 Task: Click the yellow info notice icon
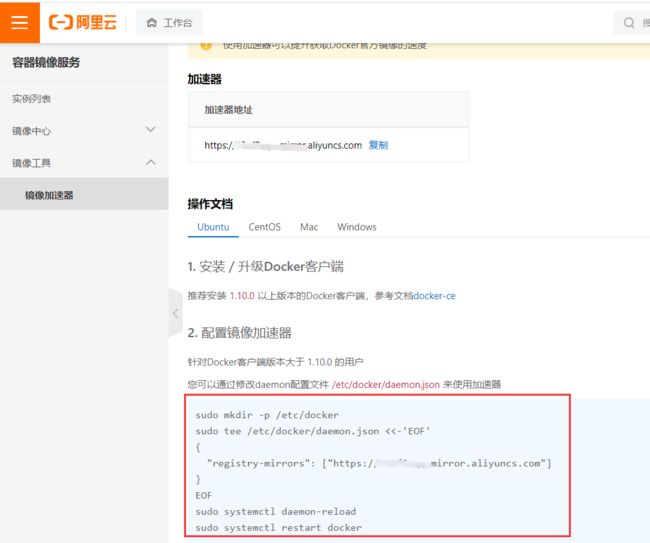coord(206,45)
